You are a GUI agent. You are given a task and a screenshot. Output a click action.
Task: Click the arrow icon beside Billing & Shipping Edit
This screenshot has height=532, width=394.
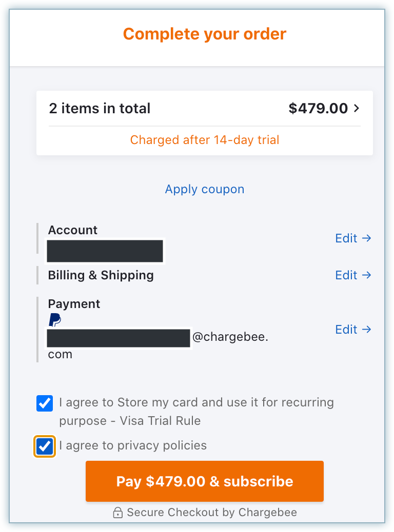366,275
